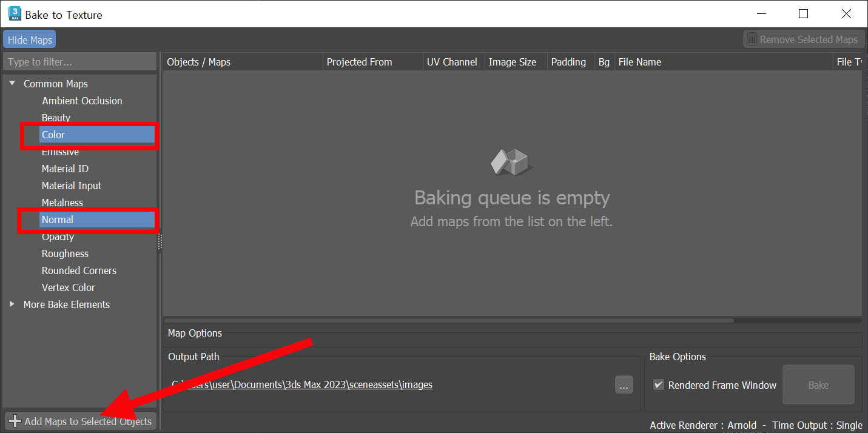Click the UV Channel column header
The width and height of the screenshot is (868, 433).
(x=454, y=62)
